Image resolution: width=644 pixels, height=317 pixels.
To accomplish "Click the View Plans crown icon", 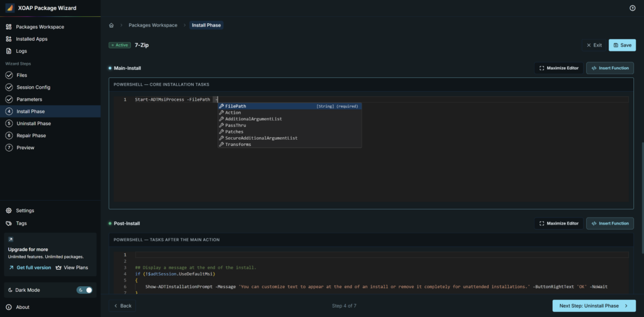I will coord(58,268).
